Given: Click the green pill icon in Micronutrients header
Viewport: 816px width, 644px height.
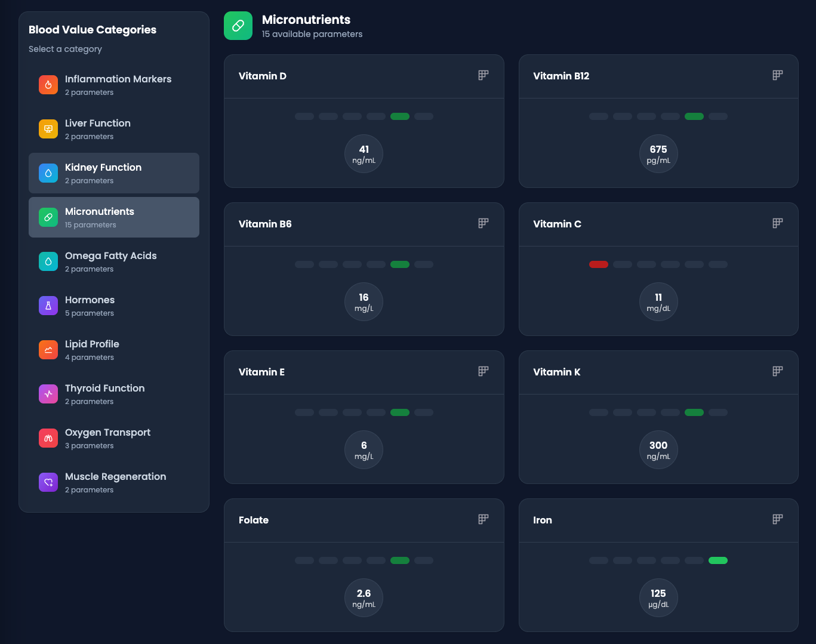Looking at the screenshot, I should 238,26.
